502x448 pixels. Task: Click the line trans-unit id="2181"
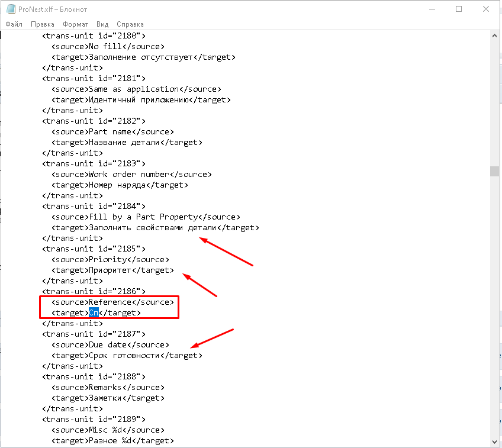click(94, 78)
